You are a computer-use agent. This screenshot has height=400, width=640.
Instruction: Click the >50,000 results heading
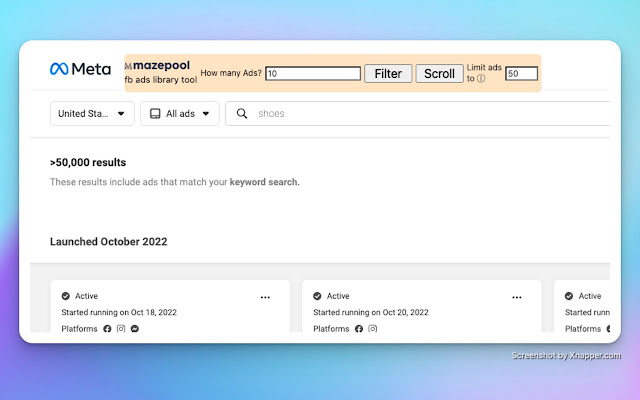tap(88, 162)
